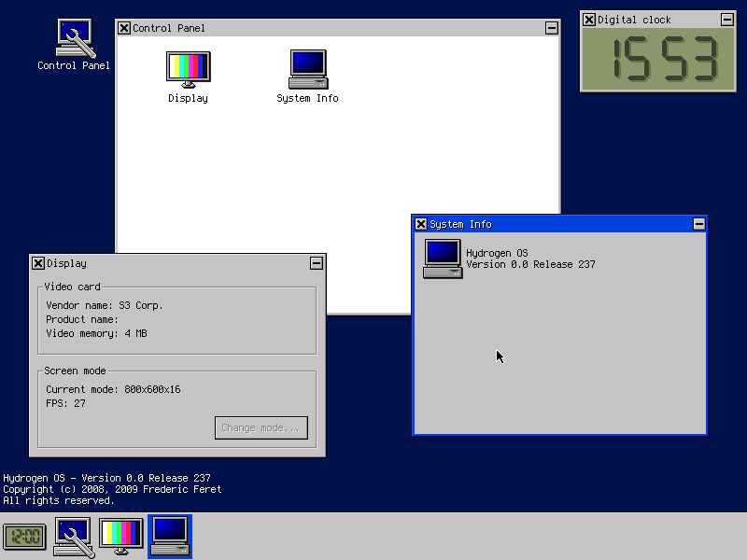
Task: Click 'All rights reserved.' desktop text
Action: pyautogui.click(x=59, y=500)
